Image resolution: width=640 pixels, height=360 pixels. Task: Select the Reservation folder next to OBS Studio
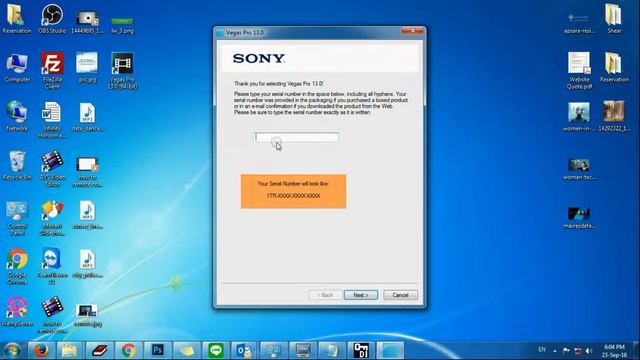(x=17, y=18)
